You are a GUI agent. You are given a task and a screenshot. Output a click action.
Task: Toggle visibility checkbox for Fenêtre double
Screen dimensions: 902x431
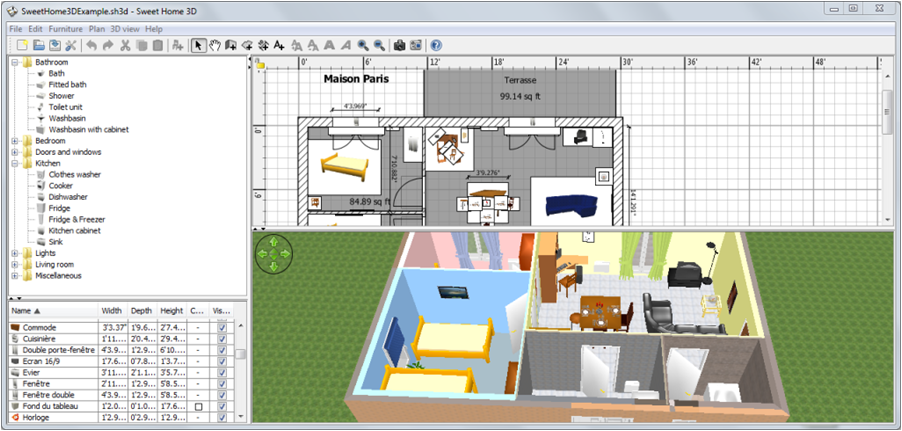pyautogui.click(x=223, y=395)
